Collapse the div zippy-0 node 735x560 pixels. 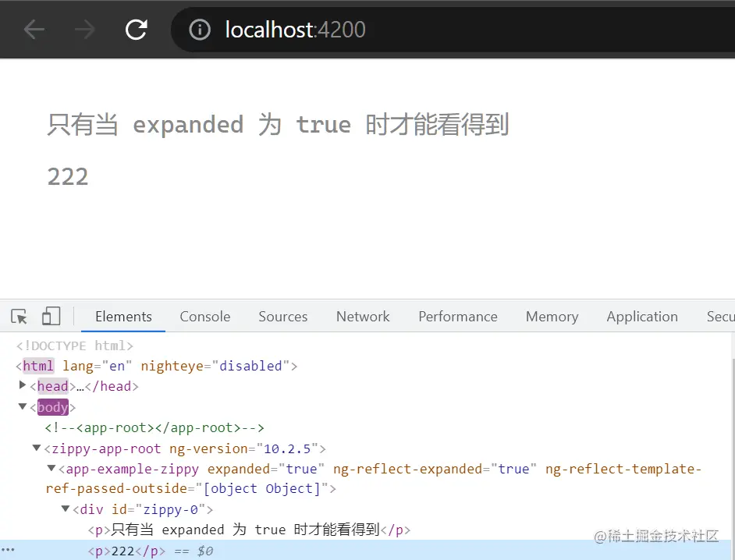[66, 509]
